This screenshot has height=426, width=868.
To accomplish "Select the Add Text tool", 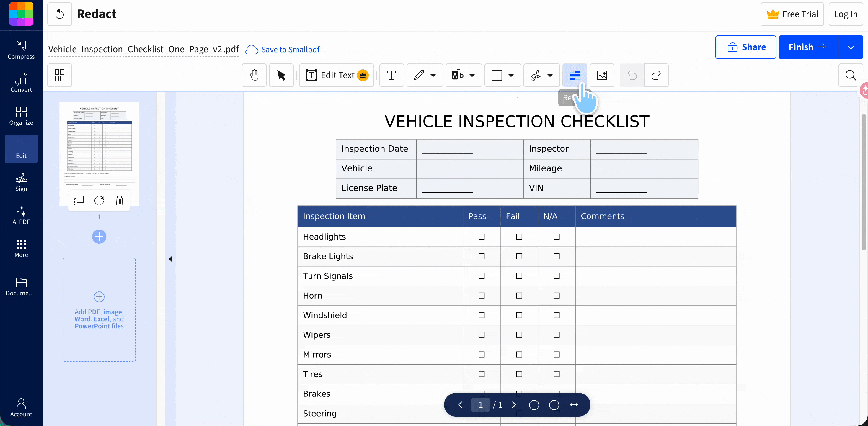I will [x=391, y=75].
